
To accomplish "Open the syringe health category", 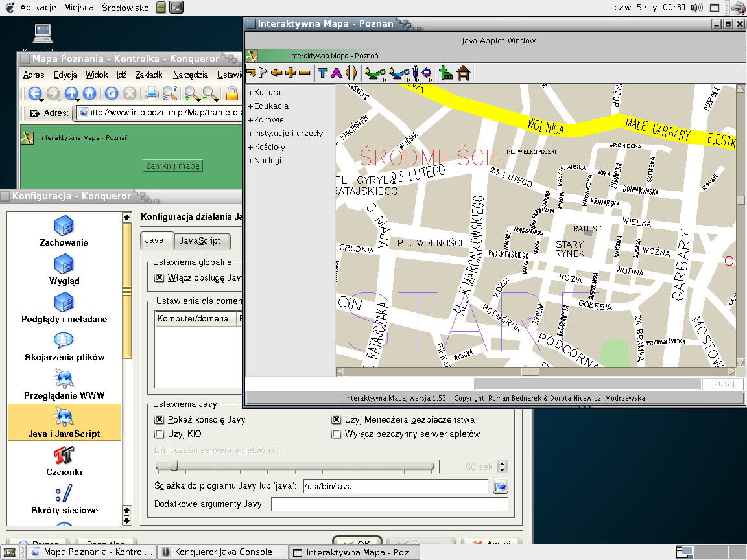I will pos(416,73).
